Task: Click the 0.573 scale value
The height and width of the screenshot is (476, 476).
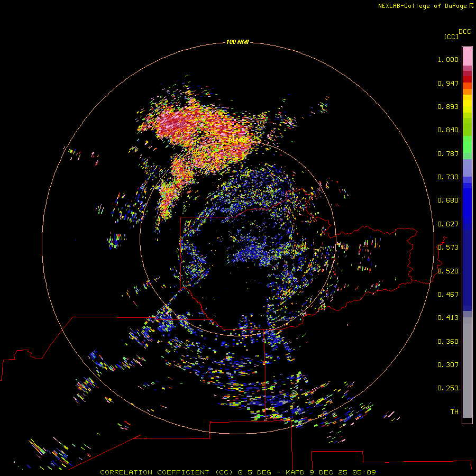Action: pyautogui.click(x=448, y=248)
